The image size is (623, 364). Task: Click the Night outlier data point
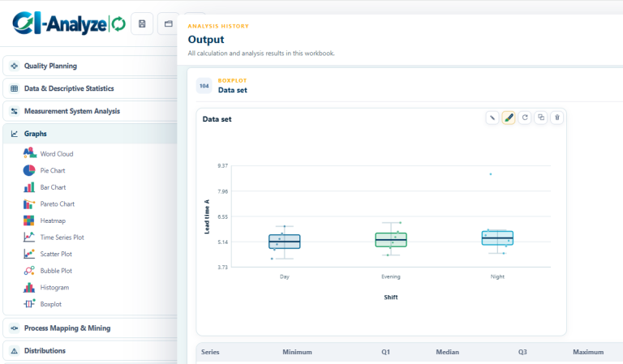click(x=491, y=174)
